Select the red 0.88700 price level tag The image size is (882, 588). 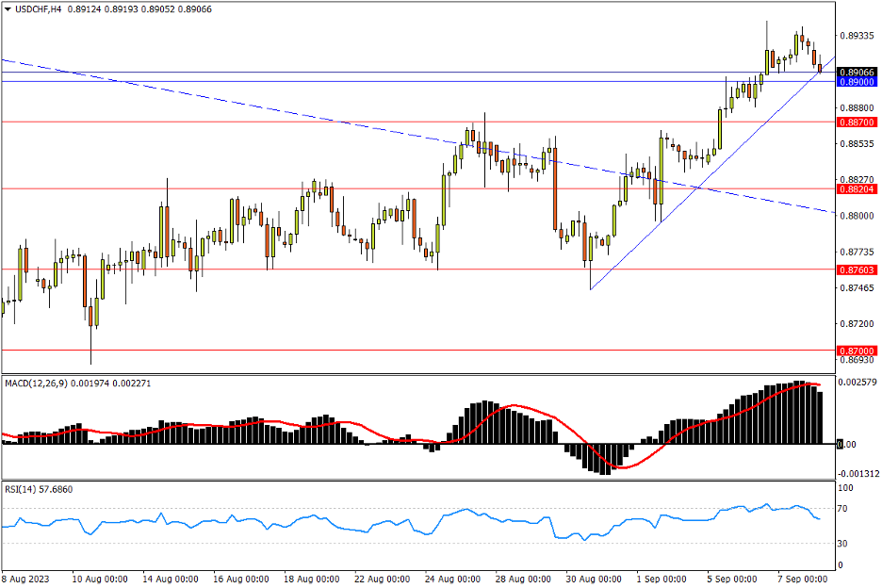pyautogui.click(x=857, y=122)
